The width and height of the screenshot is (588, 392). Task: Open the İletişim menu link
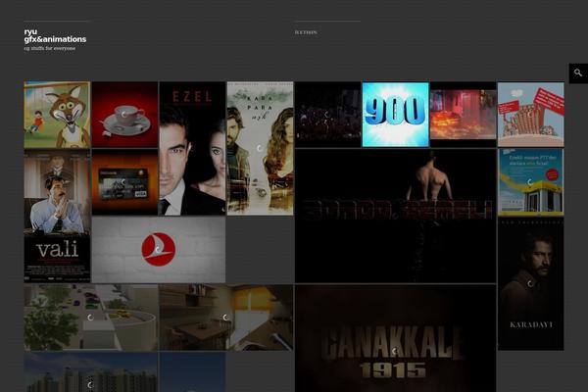306,32
